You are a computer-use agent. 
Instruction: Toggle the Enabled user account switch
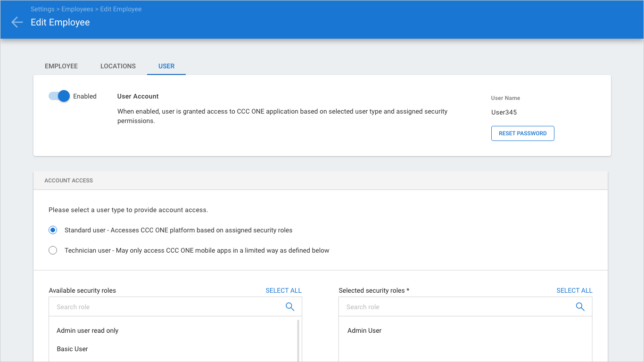(x=59, y=96)
